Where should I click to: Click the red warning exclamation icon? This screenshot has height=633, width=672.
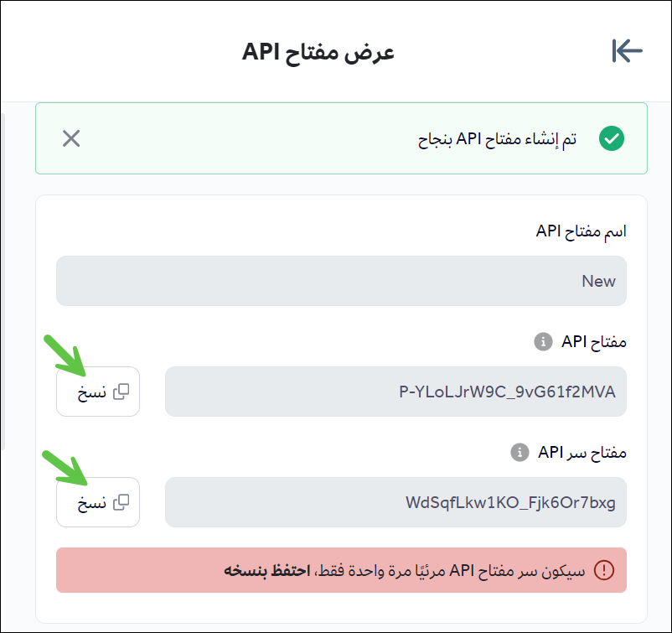603,571
